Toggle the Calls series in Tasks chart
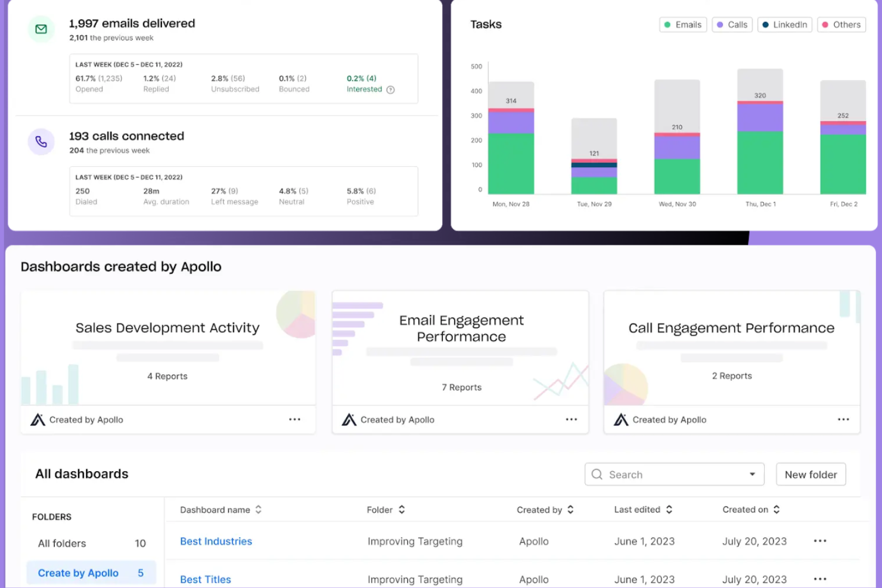The image size is (882, 588). tap(732, 24)
